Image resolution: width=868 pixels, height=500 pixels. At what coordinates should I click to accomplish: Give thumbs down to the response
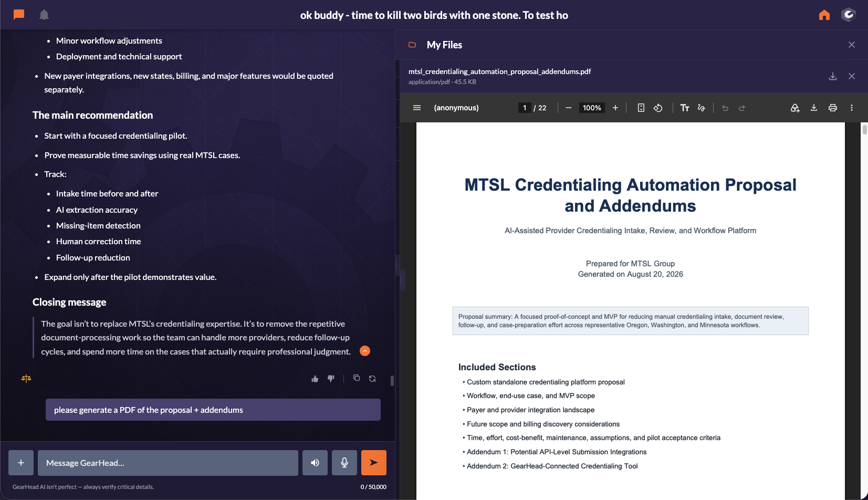331,379
